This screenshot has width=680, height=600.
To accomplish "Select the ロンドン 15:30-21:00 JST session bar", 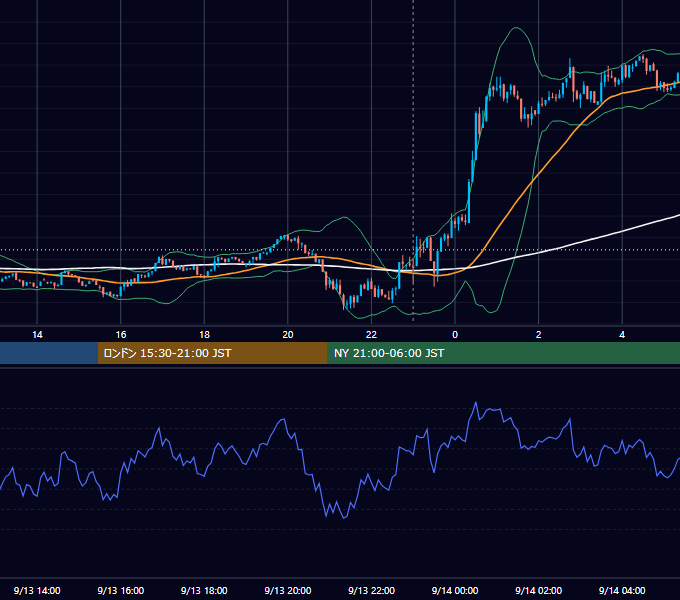I will pos(212,353).
